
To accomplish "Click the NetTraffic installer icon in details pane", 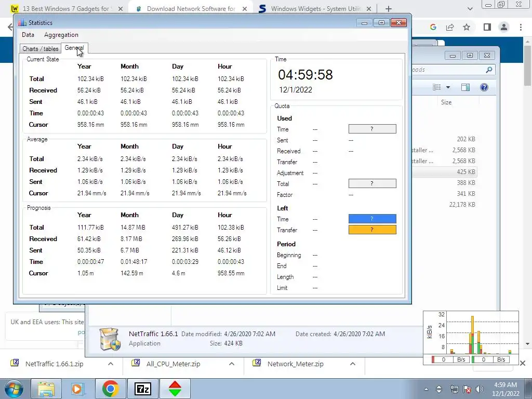I will (x=110, y=339).
